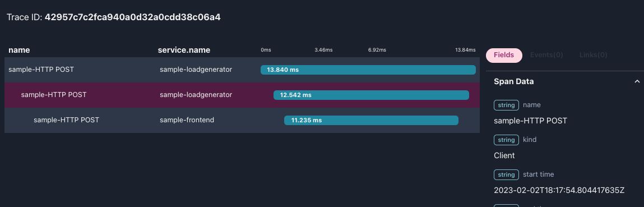Select the 11.235 ms span bar
Image resolution: width=644 pixels, height=207 pixels.
pos(371,121)
